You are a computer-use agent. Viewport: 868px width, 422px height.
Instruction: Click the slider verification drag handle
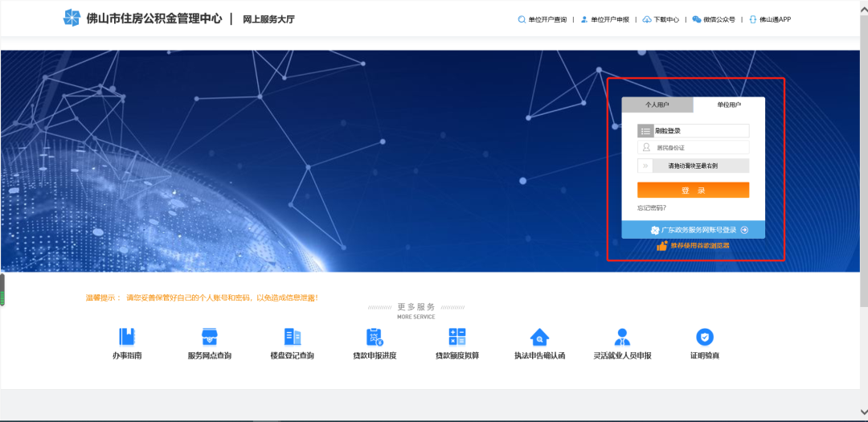click(645, 166)
